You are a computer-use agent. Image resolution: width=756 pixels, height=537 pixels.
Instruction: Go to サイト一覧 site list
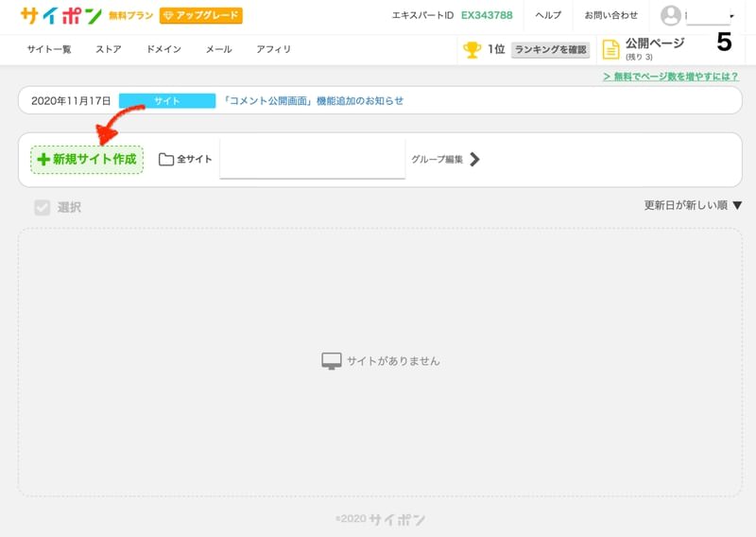coord(49,49)
